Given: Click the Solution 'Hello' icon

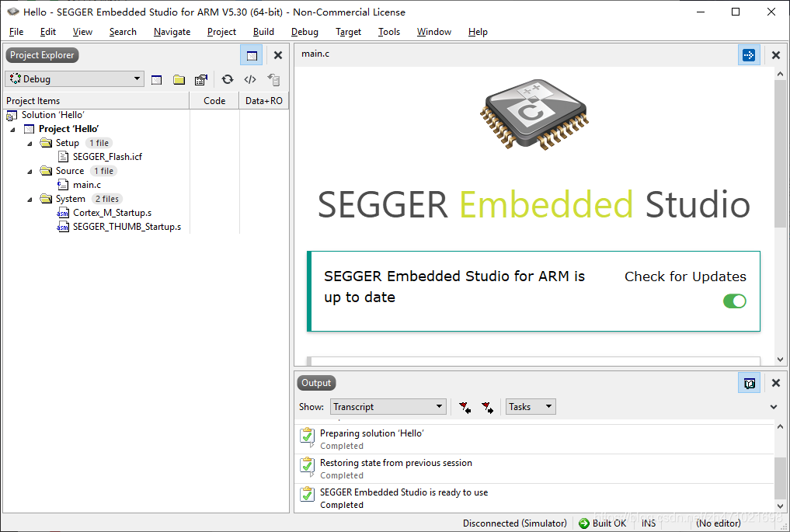Looking at the screenshot, I should click(x=12, y=116).
